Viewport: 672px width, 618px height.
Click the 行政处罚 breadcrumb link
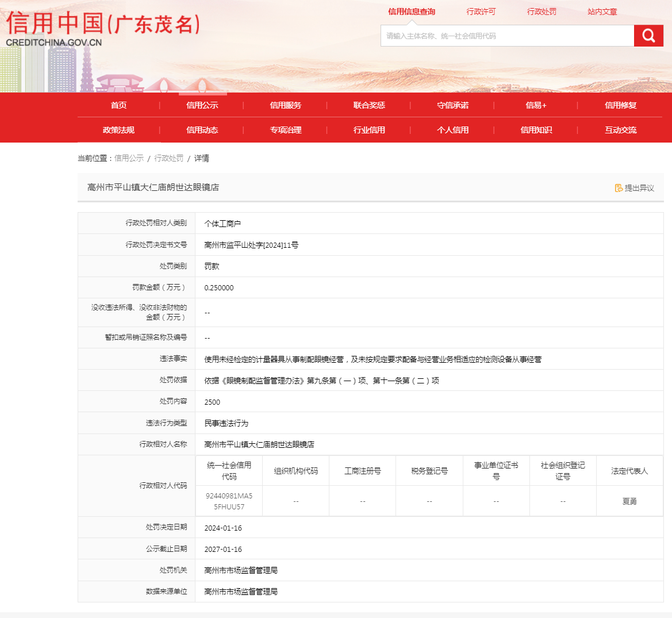click(x=169, y=158)
